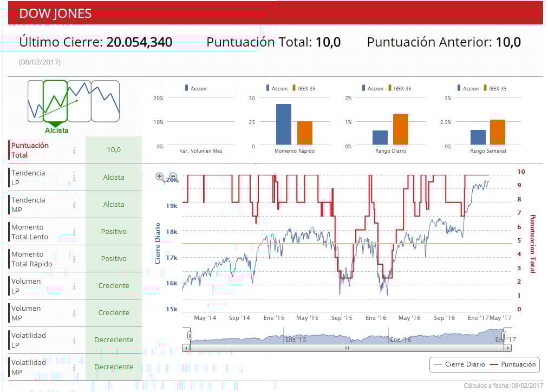
Task: Click the Momento Total Lento row label
Action: coord(30,232)
